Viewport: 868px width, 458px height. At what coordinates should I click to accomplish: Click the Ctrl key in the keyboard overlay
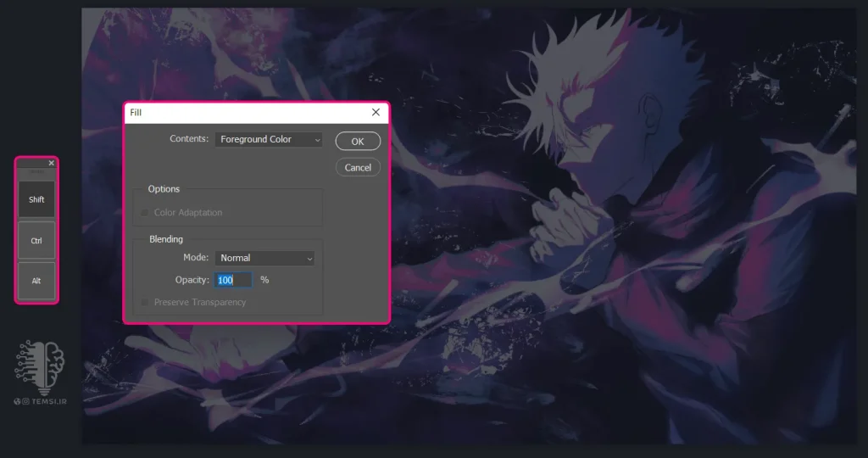tap(36, 240)
